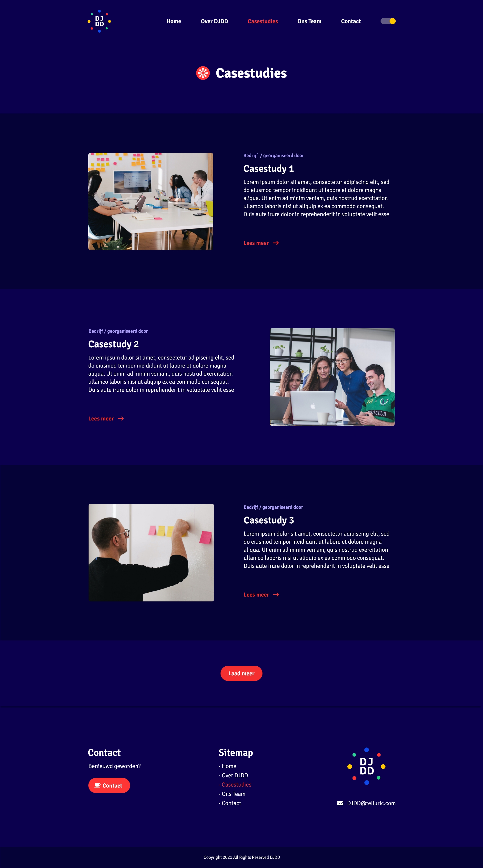
Task: Click the orange Laad meer button
Action: pos(241,673)
